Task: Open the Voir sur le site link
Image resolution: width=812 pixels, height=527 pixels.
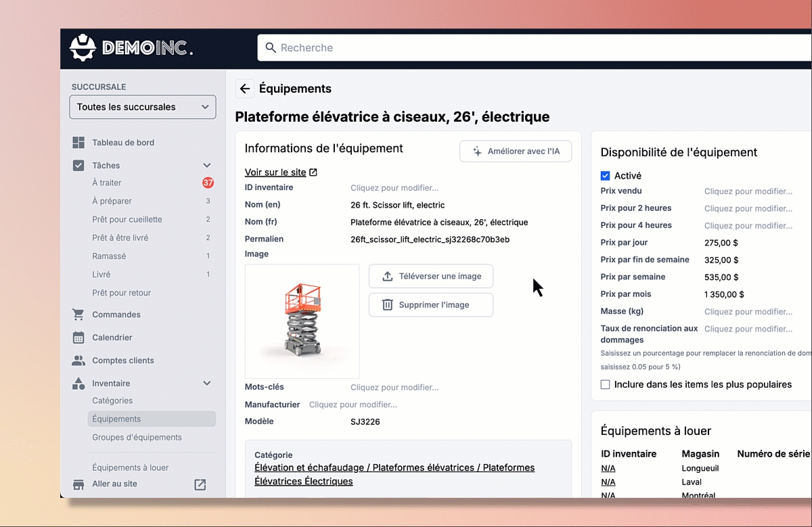Action: [275, 173]
